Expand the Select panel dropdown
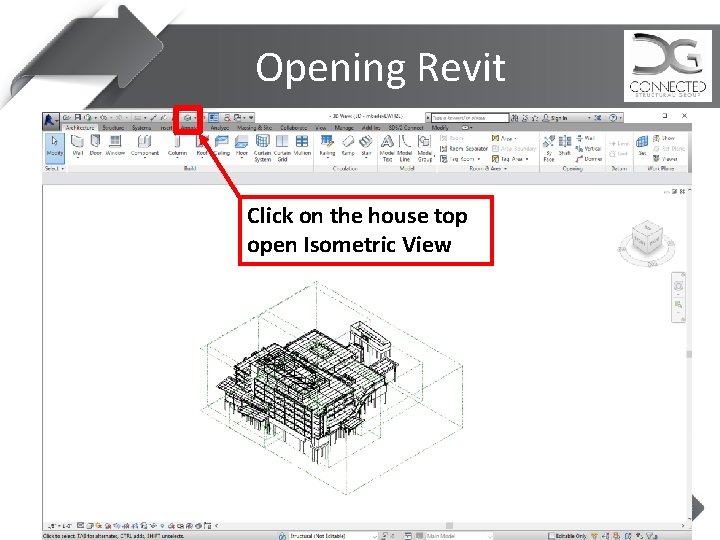720x540 pixels. pyautogui.click(x=55, y=169)
